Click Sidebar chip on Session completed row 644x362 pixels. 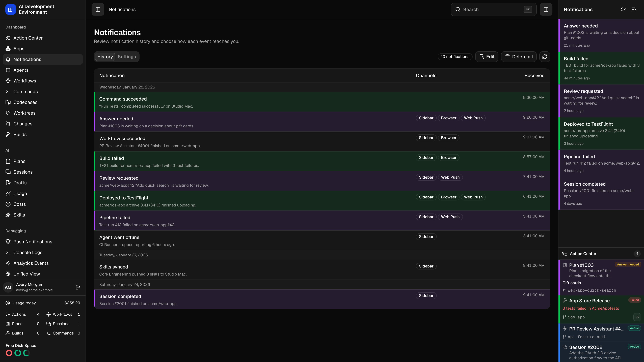426,295
